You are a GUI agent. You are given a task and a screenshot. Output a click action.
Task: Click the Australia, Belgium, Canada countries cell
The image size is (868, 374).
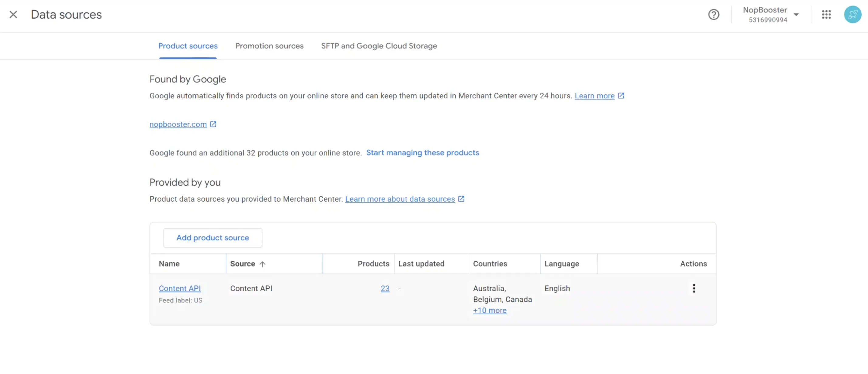[x=502, y=294]
